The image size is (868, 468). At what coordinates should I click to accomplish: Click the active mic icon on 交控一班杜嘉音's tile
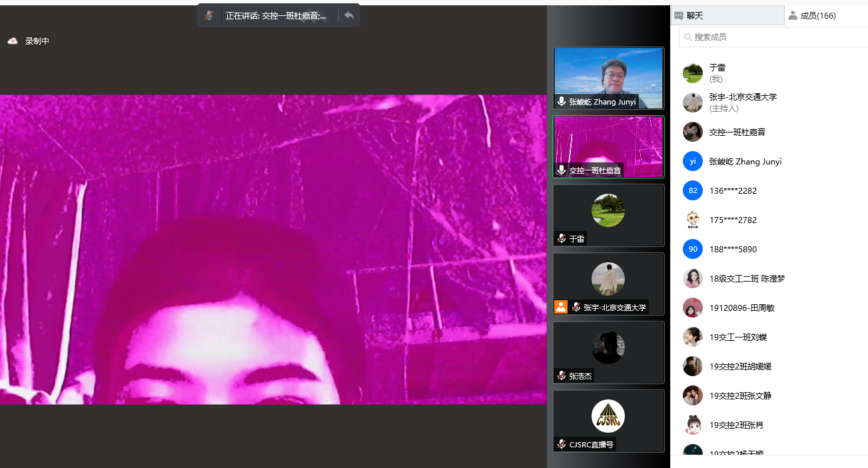tap(562, 170)
